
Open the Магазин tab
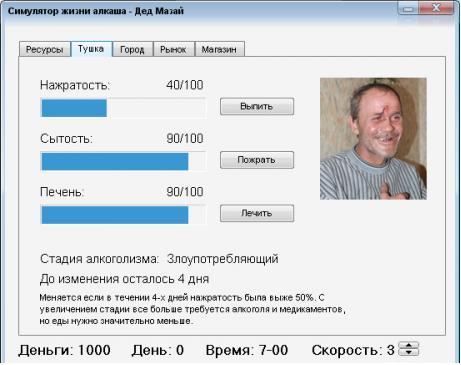click(x=219, y=49)
